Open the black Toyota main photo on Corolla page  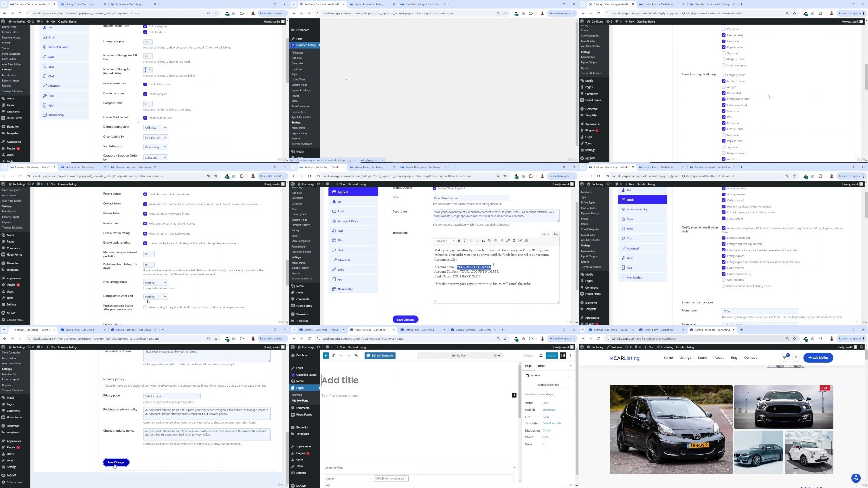(x=671, y=430)
